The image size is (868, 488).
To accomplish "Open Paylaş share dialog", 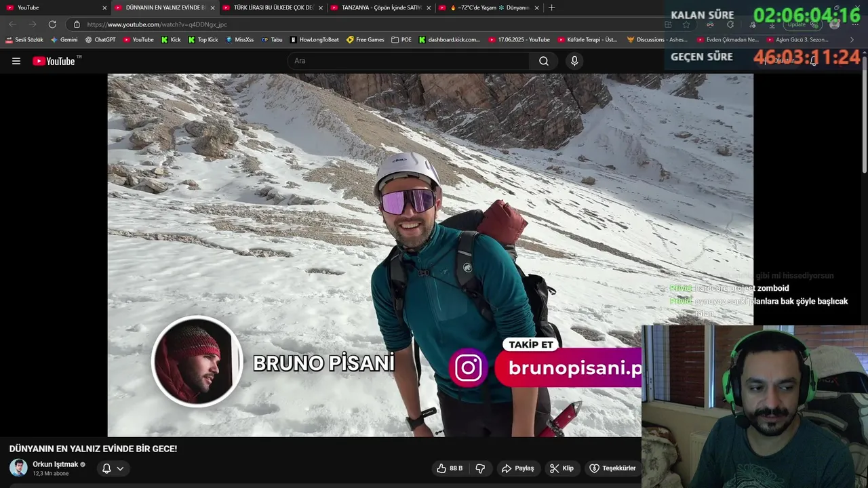I will (518, 468).
